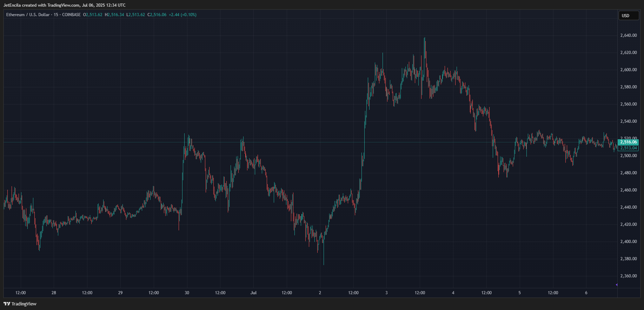644x310 pixels.
Task: Click the 28 date on time axis
Action: click(x=54, y=293)
